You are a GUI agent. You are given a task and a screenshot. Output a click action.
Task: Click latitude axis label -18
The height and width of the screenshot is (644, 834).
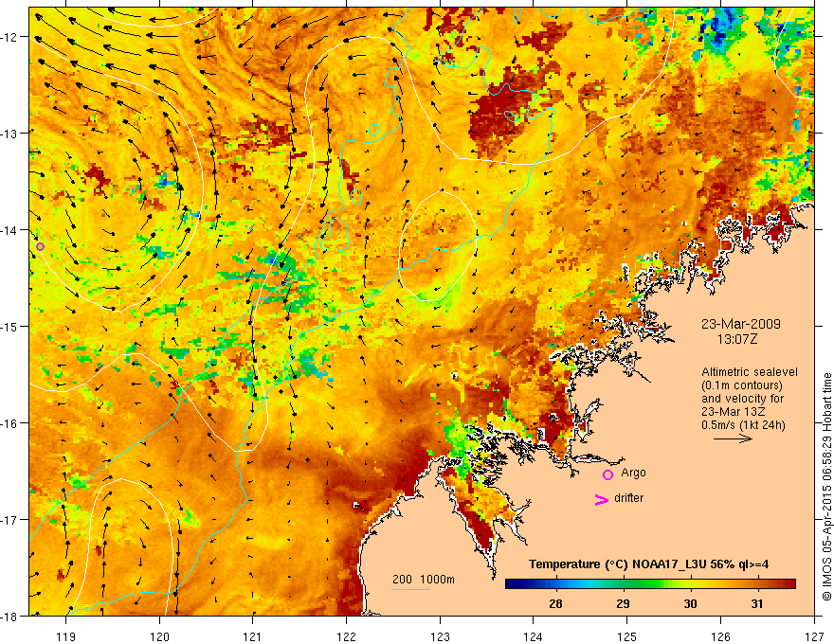pos(9,616)
